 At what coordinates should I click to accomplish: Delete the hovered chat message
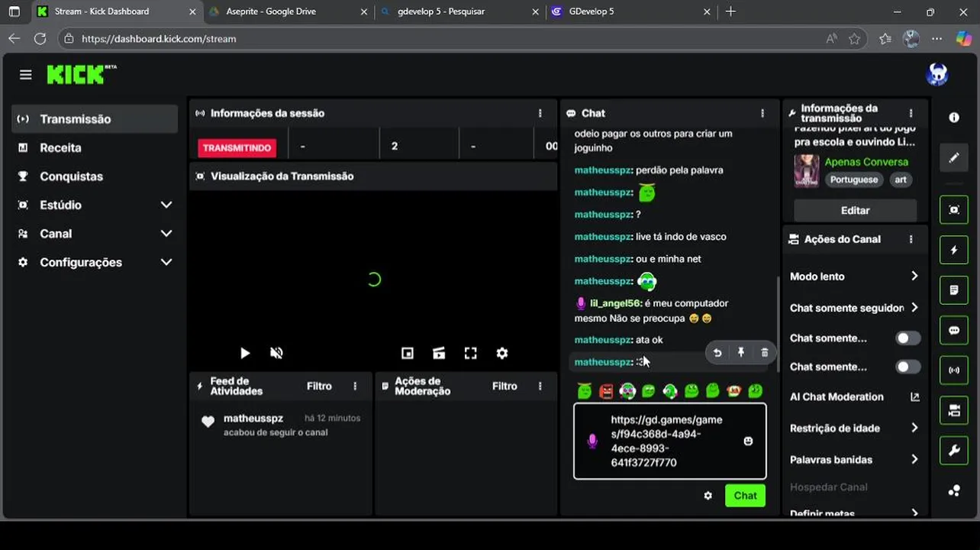764,352
